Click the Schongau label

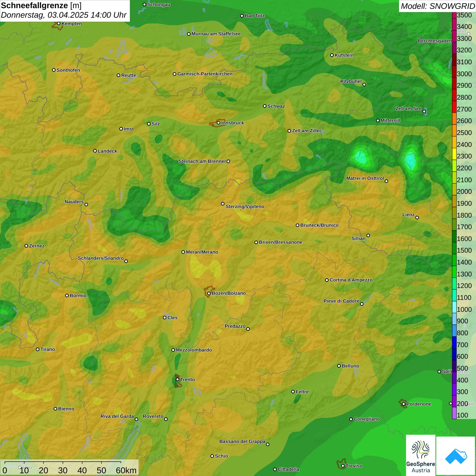(x=158, y=4)
